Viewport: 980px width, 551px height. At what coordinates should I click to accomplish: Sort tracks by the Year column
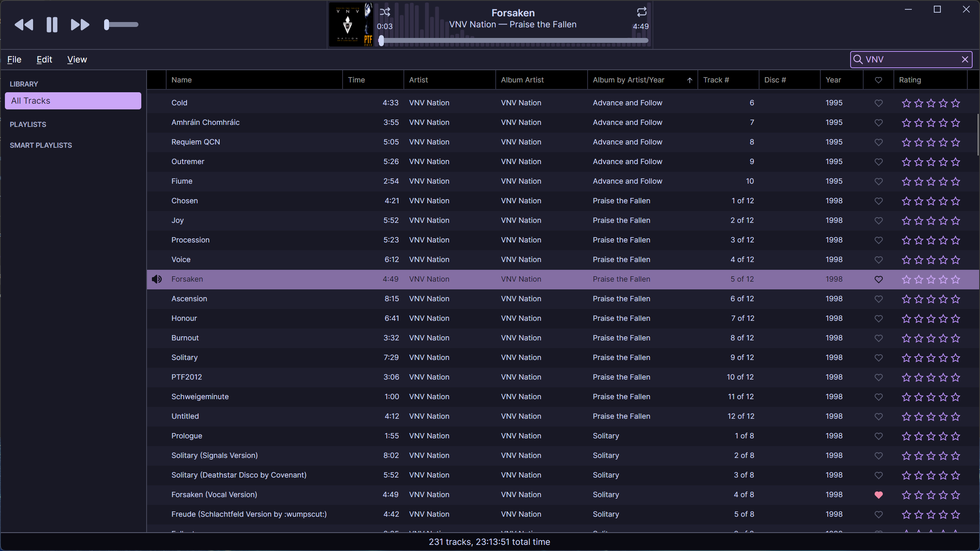(x=842, y=80)
